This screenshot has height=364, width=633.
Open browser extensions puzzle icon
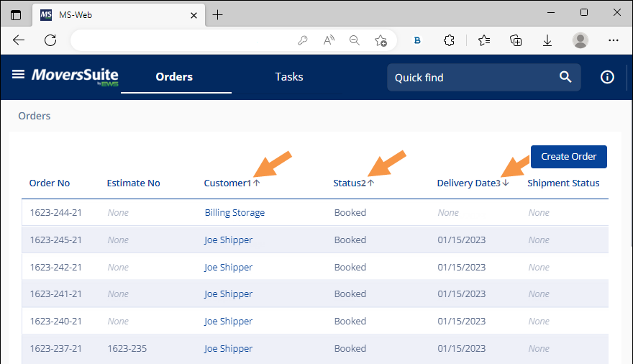click(450, 40)
